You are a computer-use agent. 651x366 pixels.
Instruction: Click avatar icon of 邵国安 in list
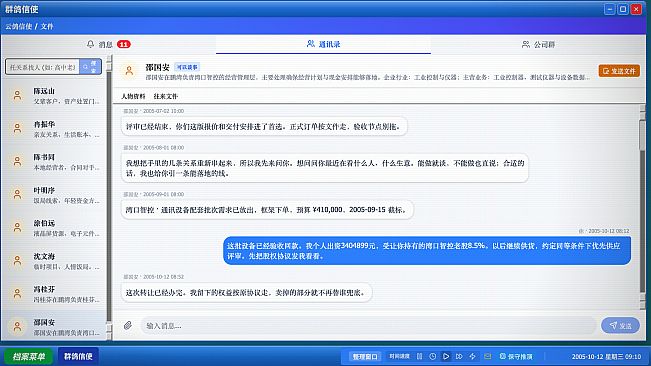coord(17,327)
